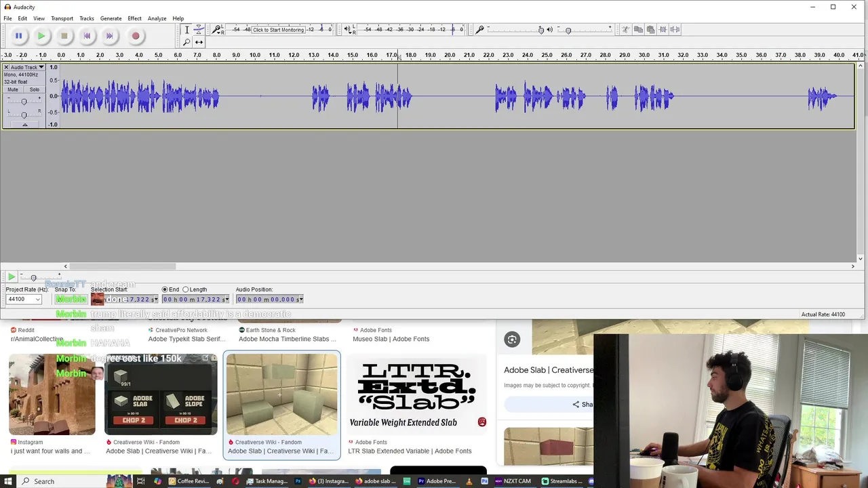The width and height of the screenshot is (868, 488).
Task: Open the File menu
Action: (7, 18)
